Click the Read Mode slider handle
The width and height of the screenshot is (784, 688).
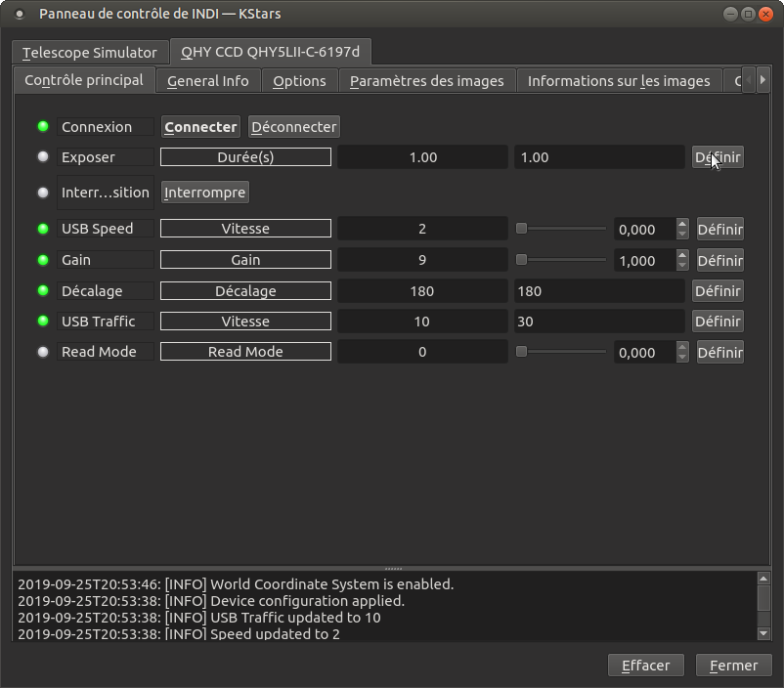[521, 352]
